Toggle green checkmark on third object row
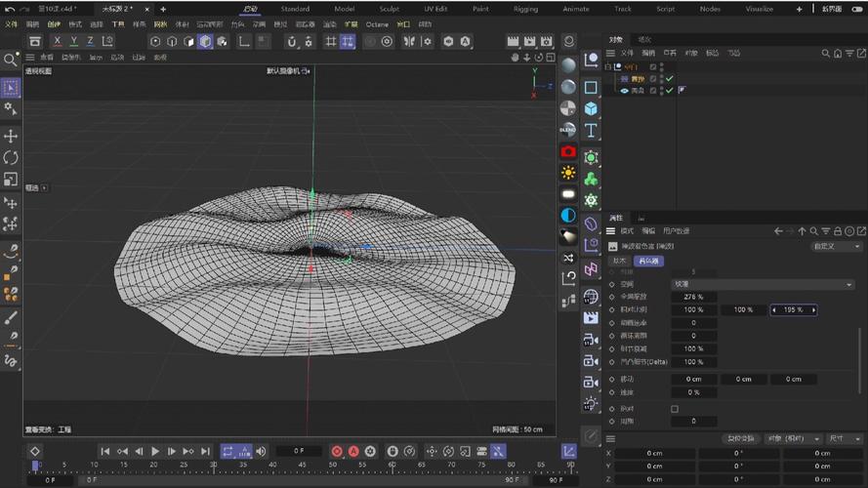The image size is (868, 488). coord(669,90)
